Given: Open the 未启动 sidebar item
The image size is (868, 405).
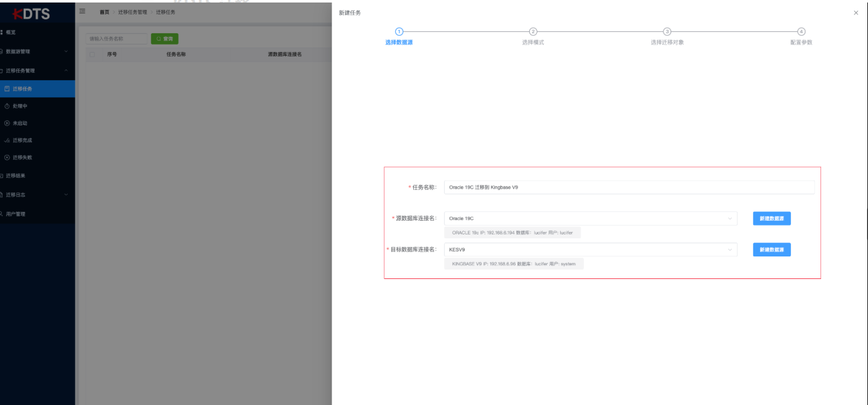Looking at the screenshot, I should [x=37, y=123].
